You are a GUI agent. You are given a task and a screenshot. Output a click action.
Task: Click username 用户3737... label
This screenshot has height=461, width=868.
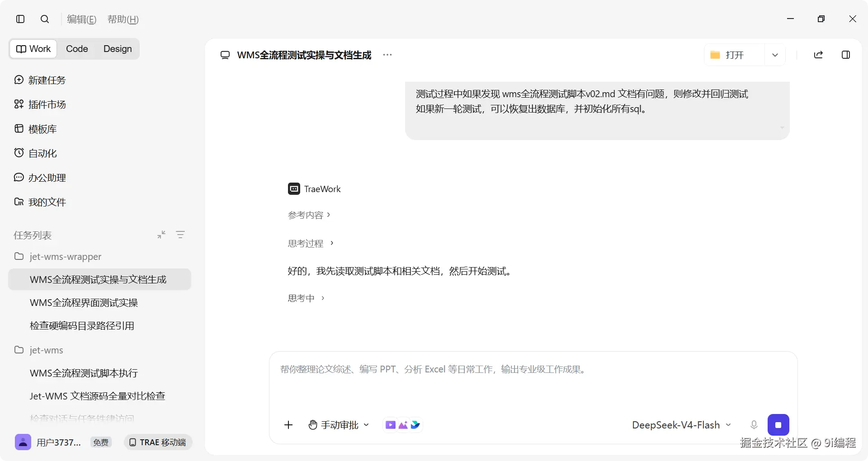pyautogui.click(x=59, y=442)
